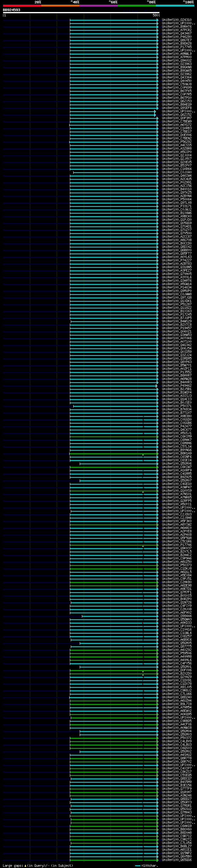
Task: Select hit label UniRef100_Q6ZI52
Action: coord(176,115)
